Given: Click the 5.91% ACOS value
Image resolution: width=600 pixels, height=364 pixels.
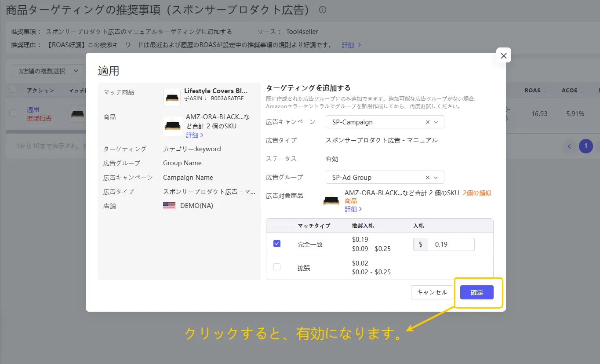Looking at the screenshot, I should click(x=575, y=114).
